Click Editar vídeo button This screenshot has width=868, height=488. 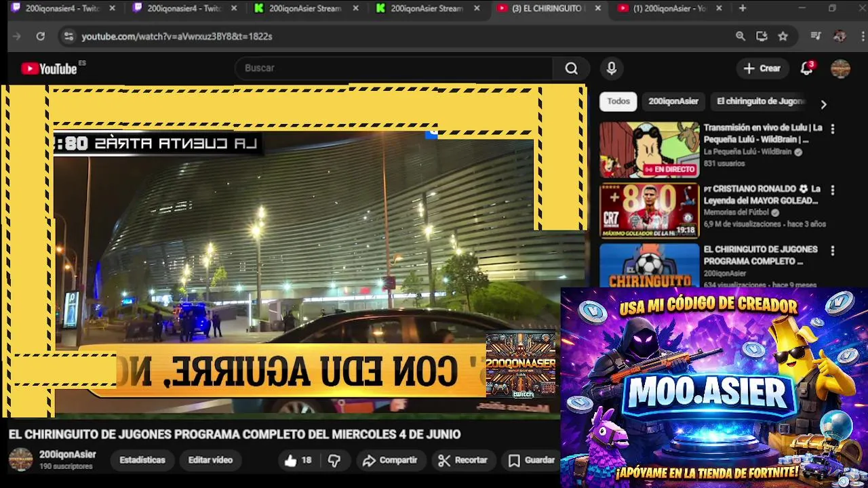click(x=210, y=460)
